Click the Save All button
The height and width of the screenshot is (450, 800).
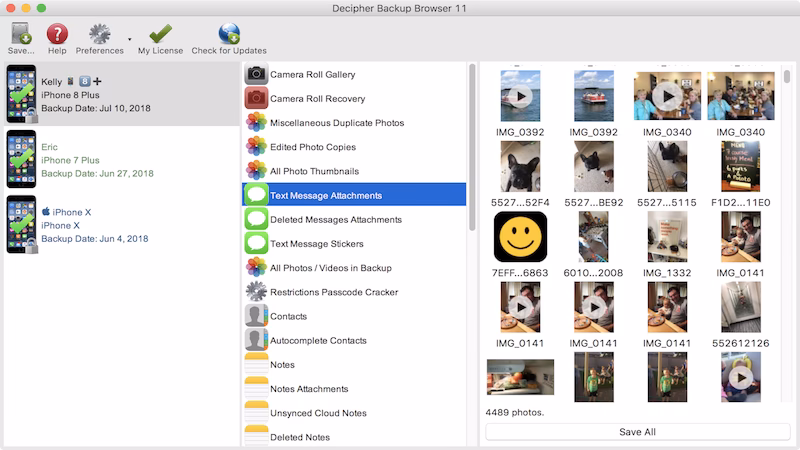click(x=637, y=432)
